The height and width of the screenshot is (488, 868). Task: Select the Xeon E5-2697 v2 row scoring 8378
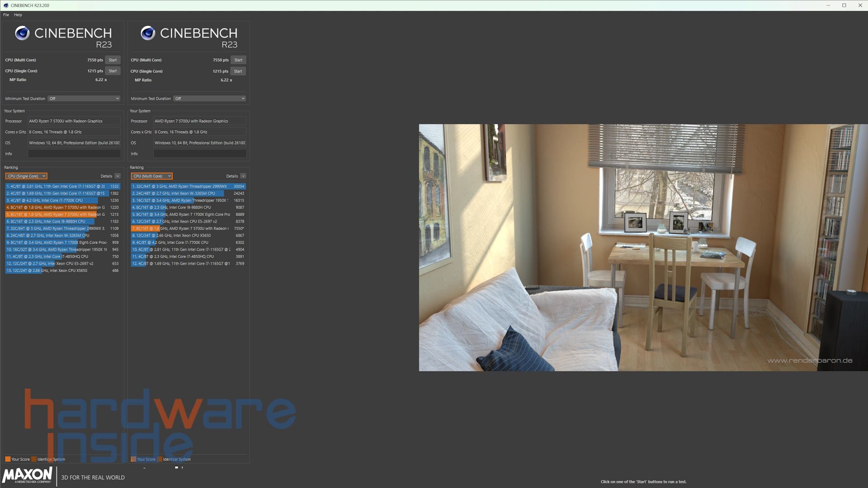point(189,221)
